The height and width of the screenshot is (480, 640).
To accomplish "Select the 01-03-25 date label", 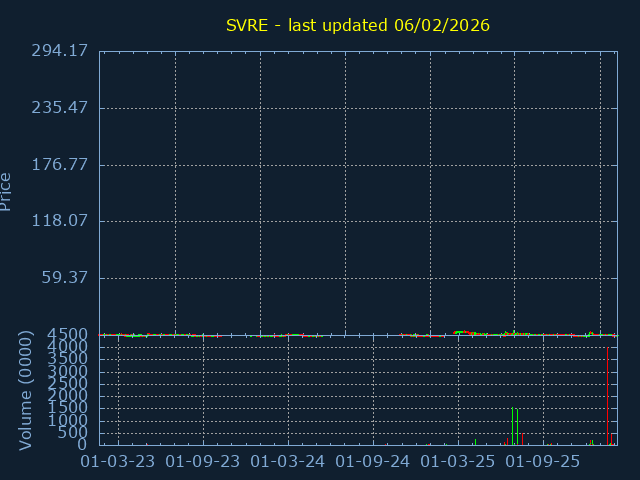I will pos(458,462).
